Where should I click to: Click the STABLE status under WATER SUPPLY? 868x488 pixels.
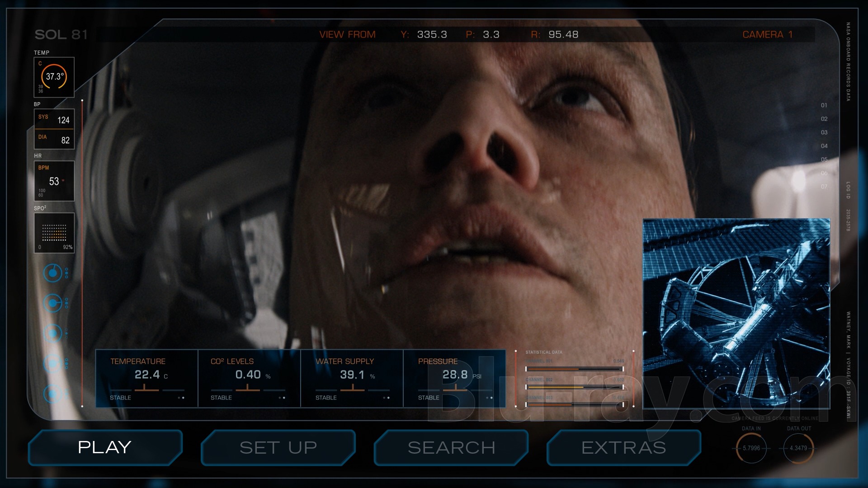coord(326,398)
